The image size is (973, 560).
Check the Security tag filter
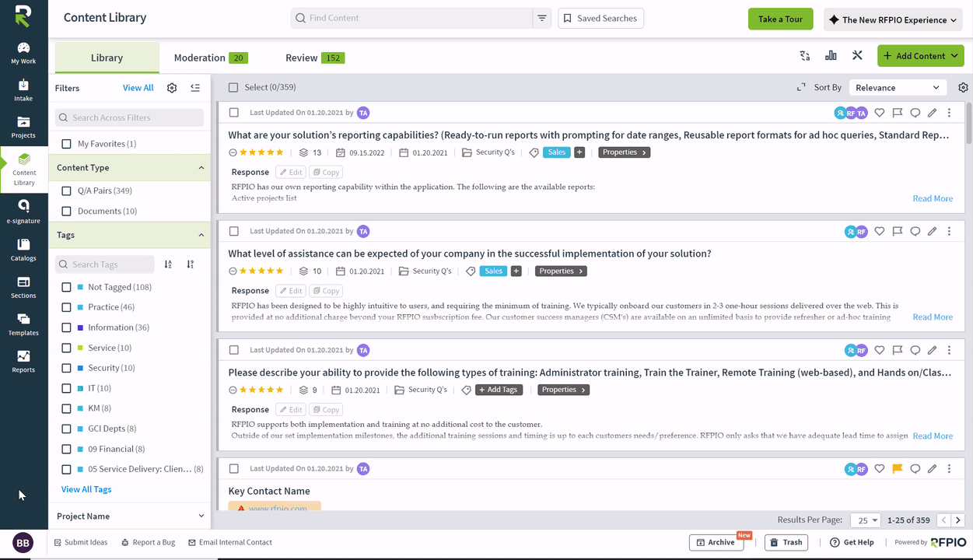pos(66,368)
